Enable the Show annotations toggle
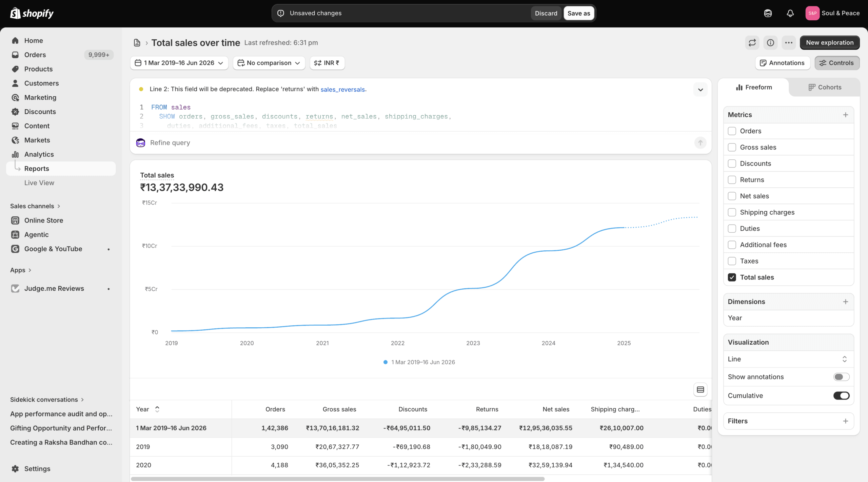The image size is (868, 482). point(841,377)
